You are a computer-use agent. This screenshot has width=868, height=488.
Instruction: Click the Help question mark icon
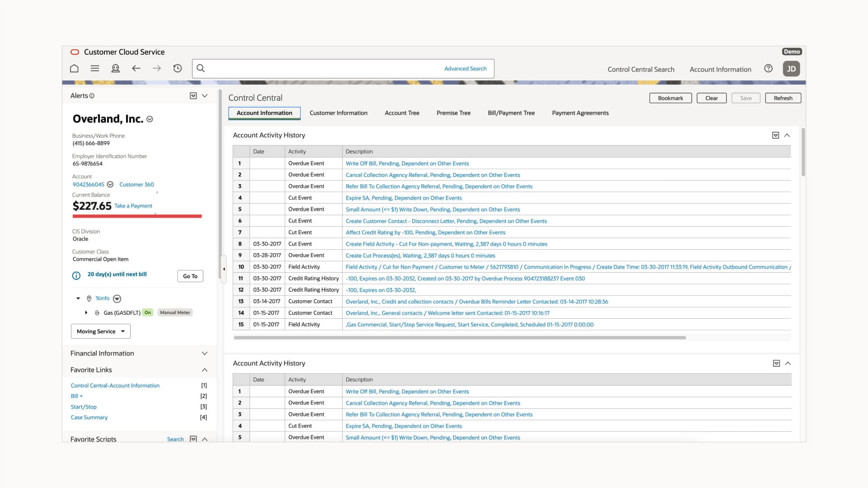tap(768, 69)
